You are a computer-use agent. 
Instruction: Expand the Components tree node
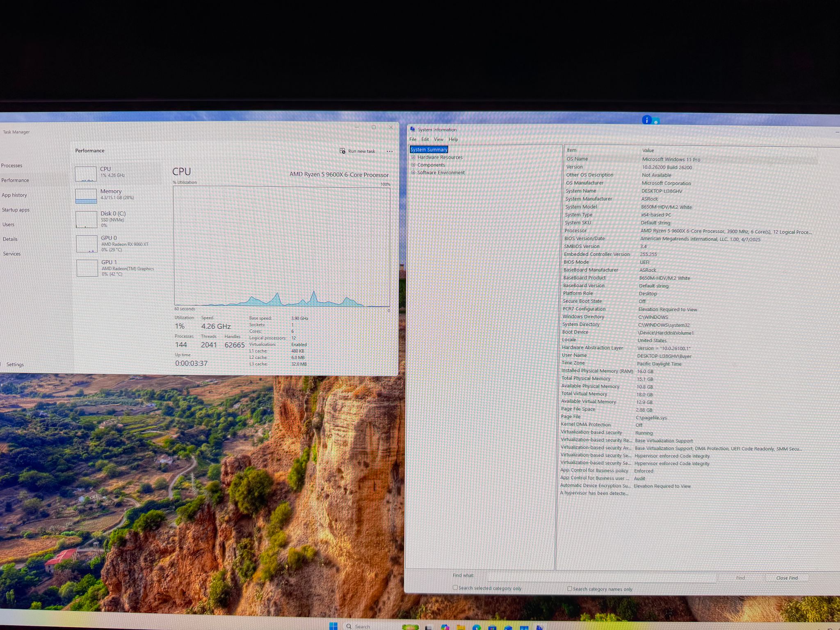(x=413, y=165)
